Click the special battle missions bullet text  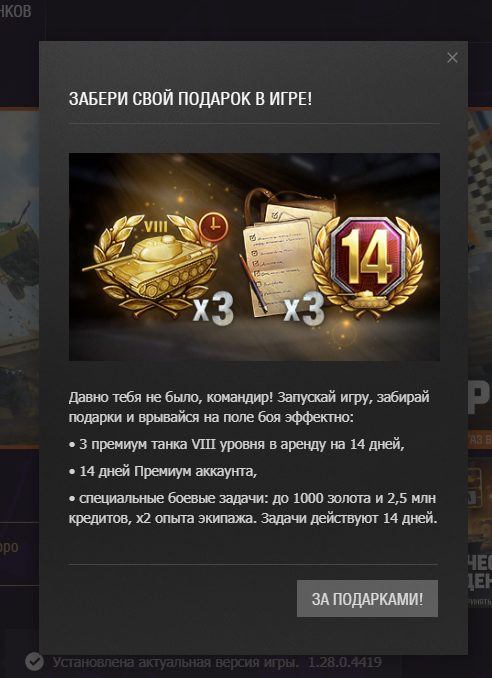(253, 508)
